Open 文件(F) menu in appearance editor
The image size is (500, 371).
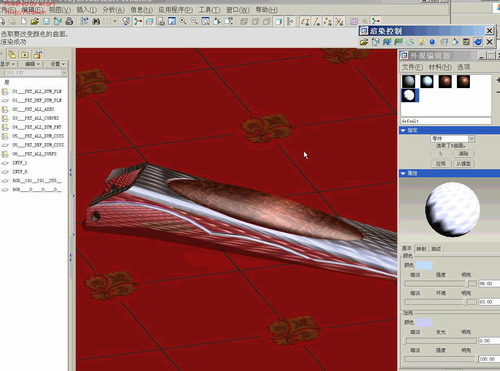click(412, 67)
